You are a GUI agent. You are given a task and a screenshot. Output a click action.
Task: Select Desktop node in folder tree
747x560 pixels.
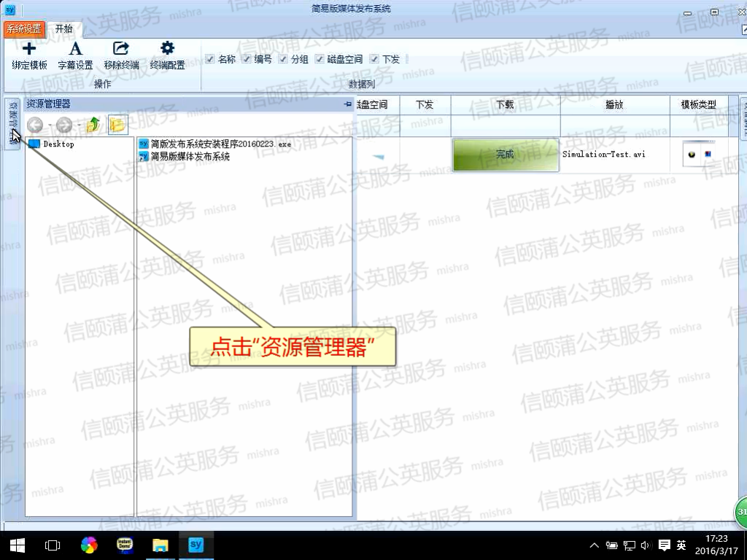pyautogui.click(x=58, y=144)
